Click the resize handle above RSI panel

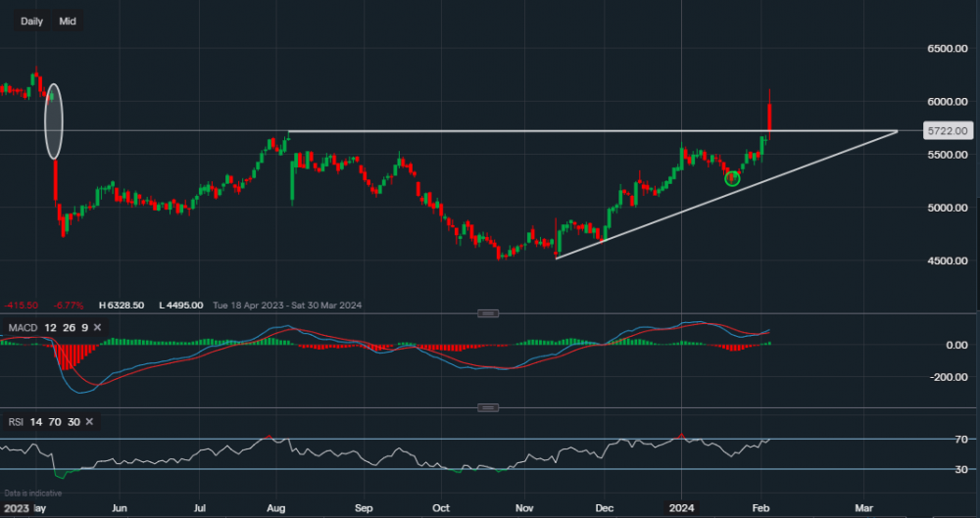pyautogui.click(x=487, y=407)
